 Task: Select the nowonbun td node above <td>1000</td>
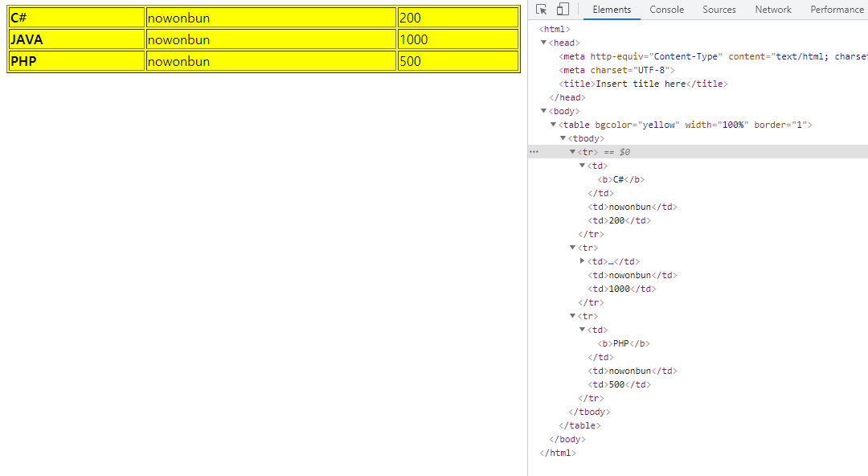point(633,275)
